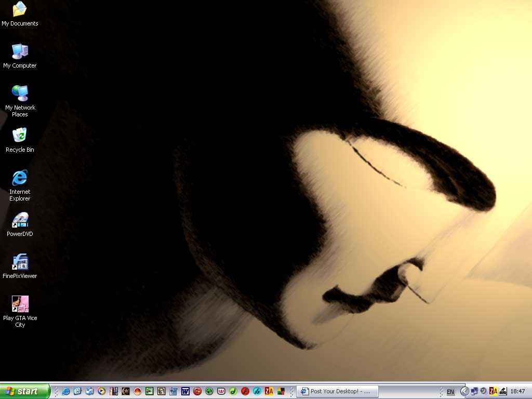This screenshot has width=532, height=399.
Task: Click the black-and-gold emblem Quick Launch icon
Action: pyautogui.click(x=126, y=391)
